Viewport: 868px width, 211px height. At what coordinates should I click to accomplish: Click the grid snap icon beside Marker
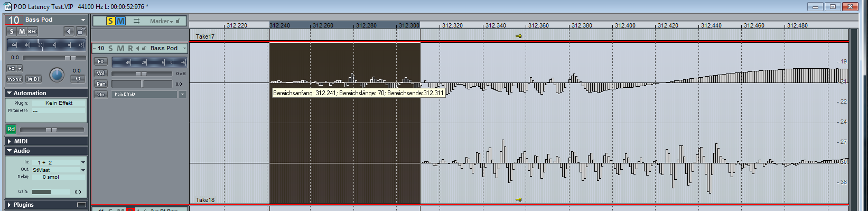click(136, 21)
